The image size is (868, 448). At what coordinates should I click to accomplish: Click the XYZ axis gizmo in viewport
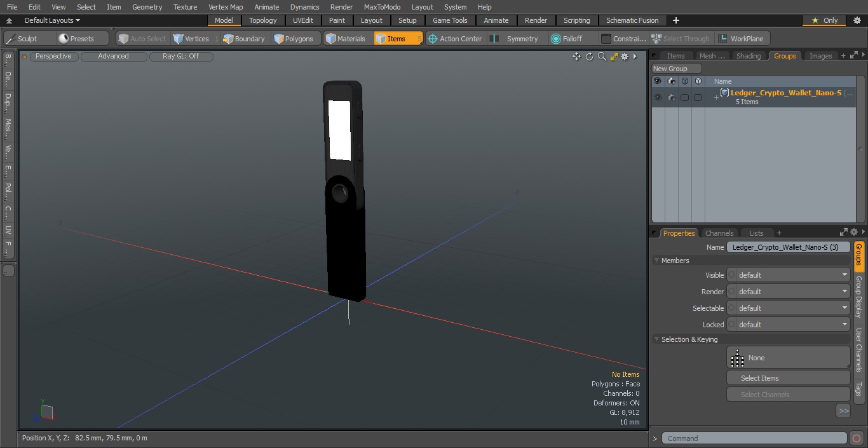[x=45, y=411]
